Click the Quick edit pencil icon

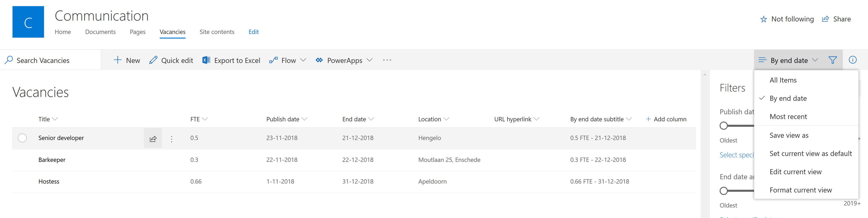coord(153,60)
